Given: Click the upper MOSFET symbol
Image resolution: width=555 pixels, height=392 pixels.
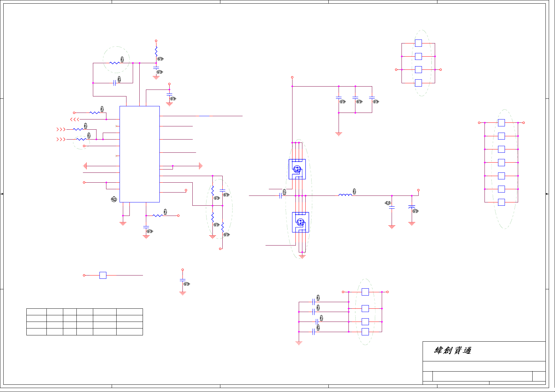Looking at the screenshot, I should 297,169.
